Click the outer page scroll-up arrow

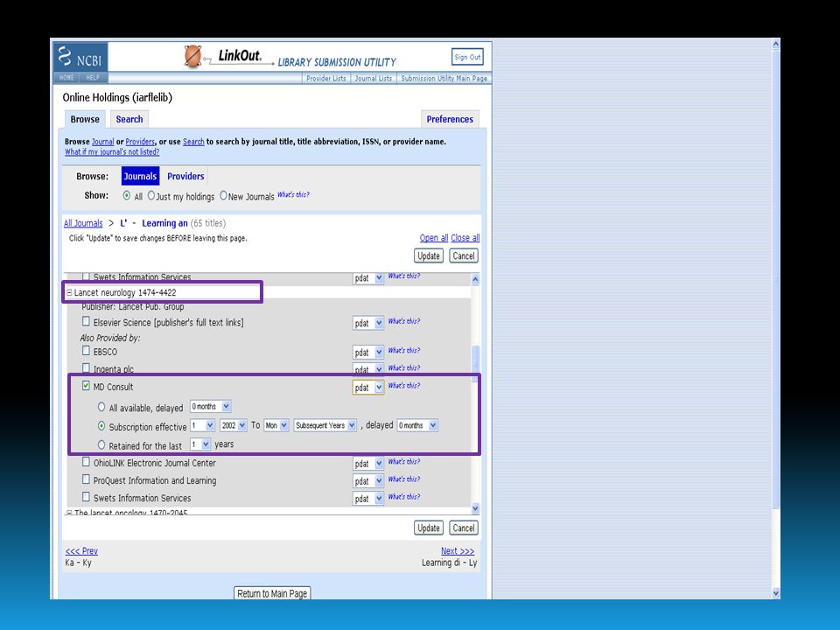pyautogui.click(x=776, y=45)
